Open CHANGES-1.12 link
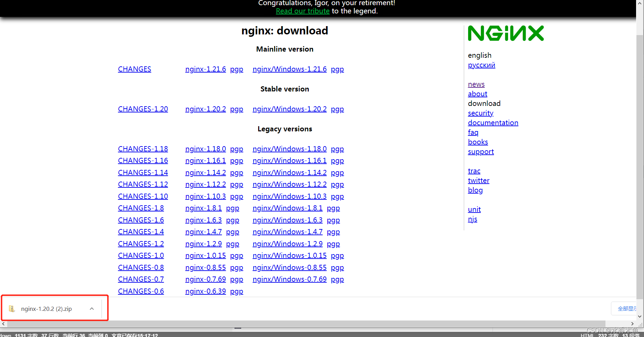644x337 pixels. tap(143, 184)
